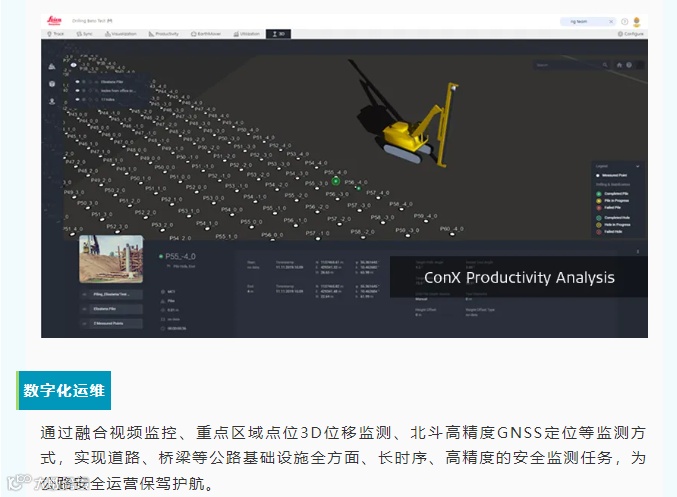The height and width of the screenshot is (497, 677).
Task: Switch to the Productivity tab
Action: (164, 34)
